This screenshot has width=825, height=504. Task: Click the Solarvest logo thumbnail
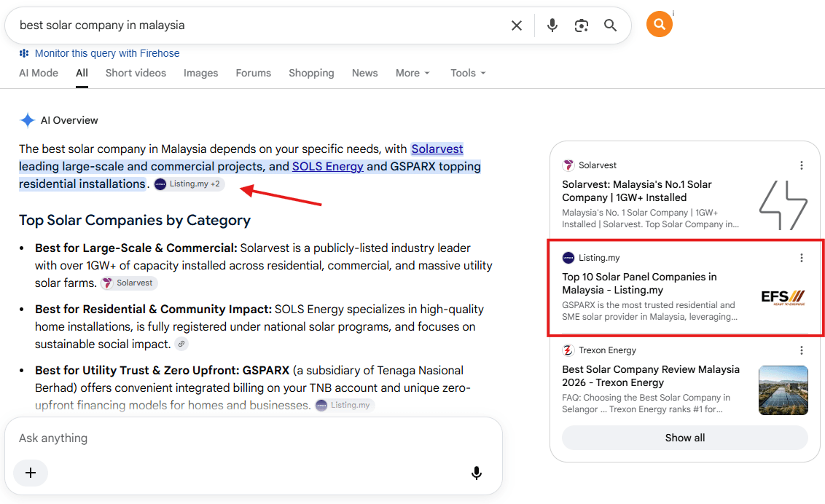(783, 205)
